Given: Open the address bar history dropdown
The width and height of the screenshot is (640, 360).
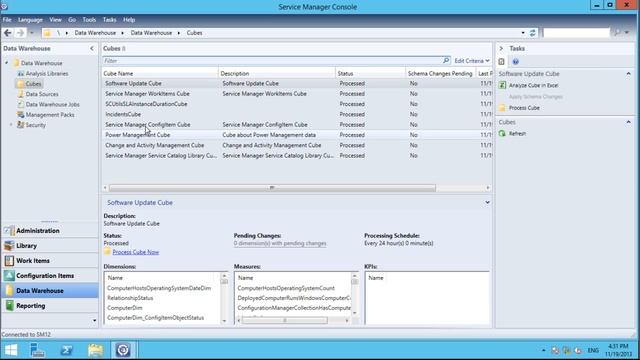Looking at the screenshot, I should (523, 33).
